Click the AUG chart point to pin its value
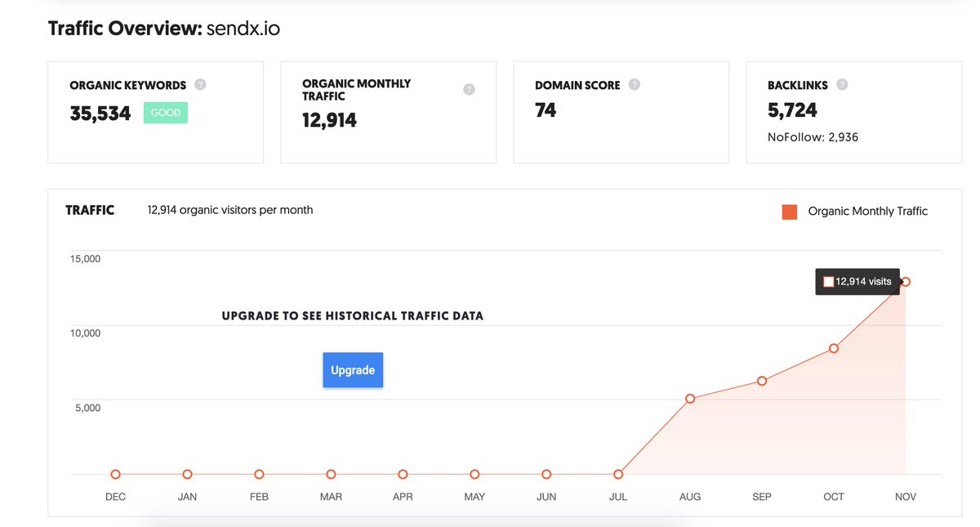980x527 pixels. (x=690, y=398)
